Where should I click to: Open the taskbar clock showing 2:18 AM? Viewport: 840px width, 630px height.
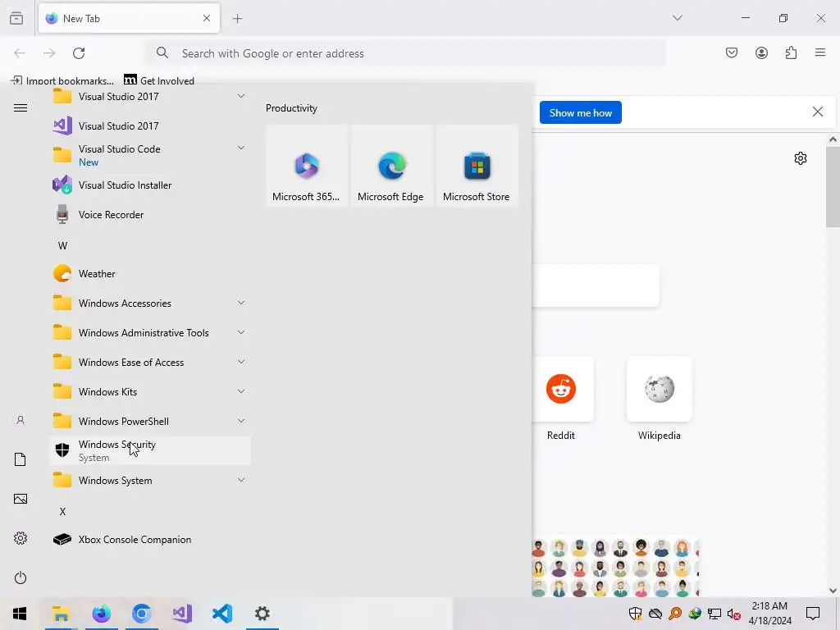pos(769,614)
